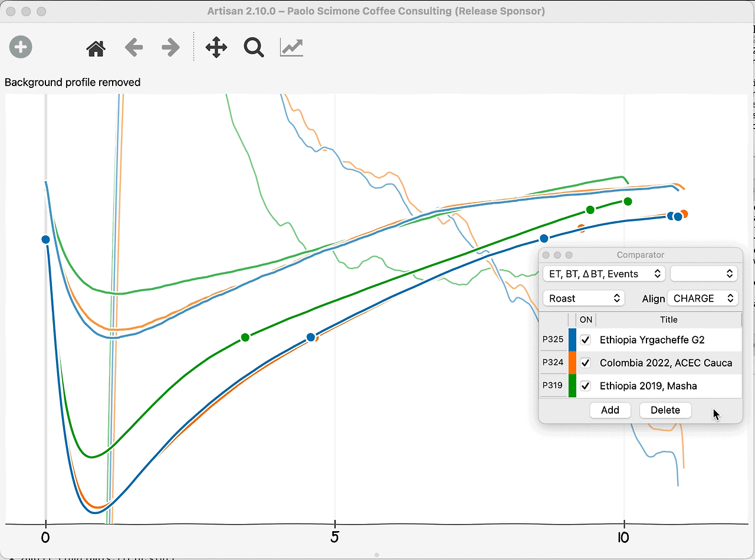The image size is (755, 560).
Task: Click the Delete button
Action: coord(665,410)
